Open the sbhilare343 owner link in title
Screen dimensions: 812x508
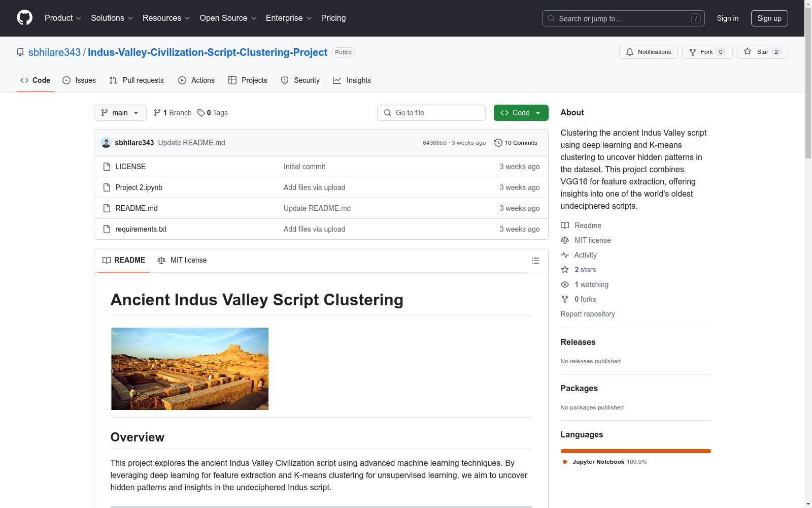tap(54, 52)
